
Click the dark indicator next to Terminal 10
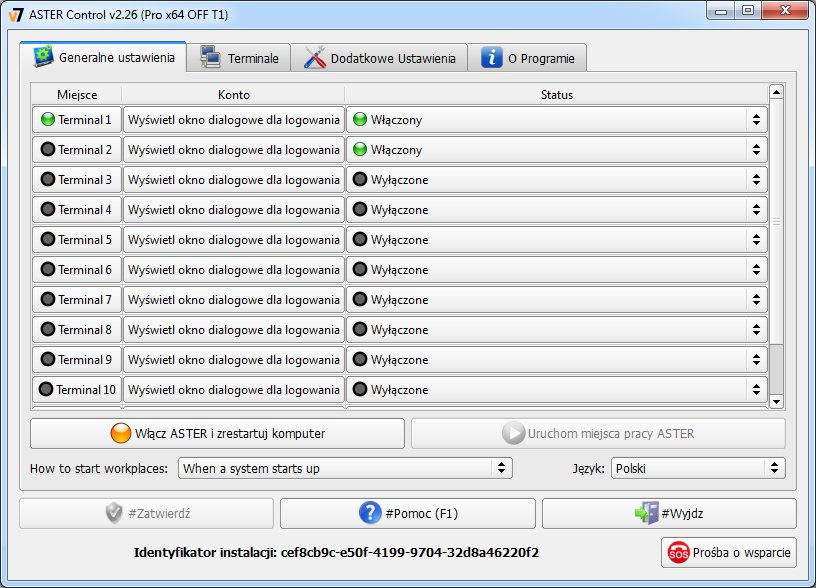click(x=46, y=389)
